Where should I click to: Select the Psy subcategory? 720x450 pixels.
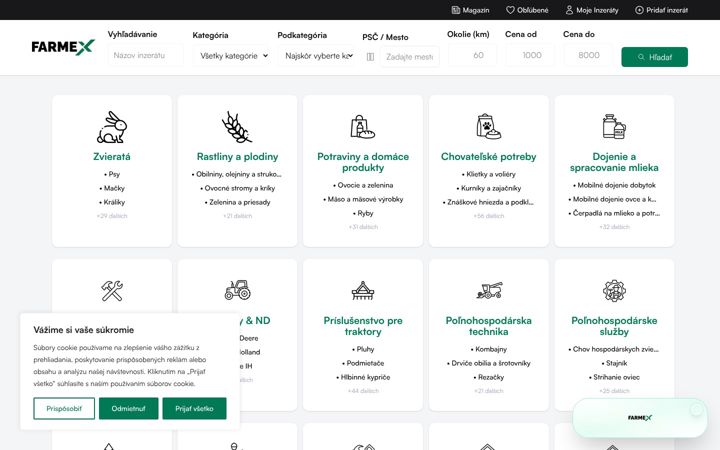[112, 174]
